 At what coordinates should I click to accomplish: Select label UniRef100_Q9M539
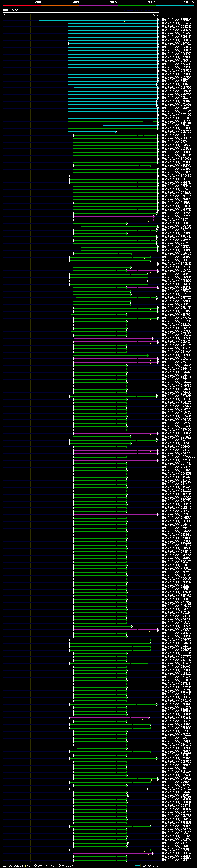(177, 71)
